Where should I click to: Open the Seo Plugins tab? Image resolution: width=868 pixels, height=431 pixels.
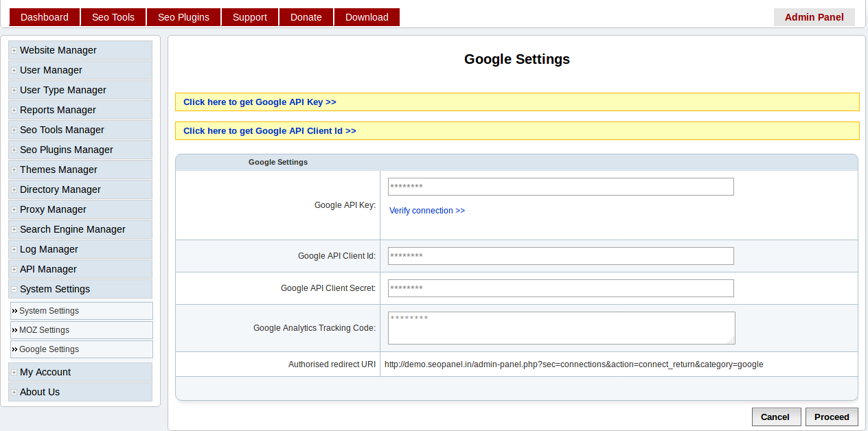click(183, 17)
